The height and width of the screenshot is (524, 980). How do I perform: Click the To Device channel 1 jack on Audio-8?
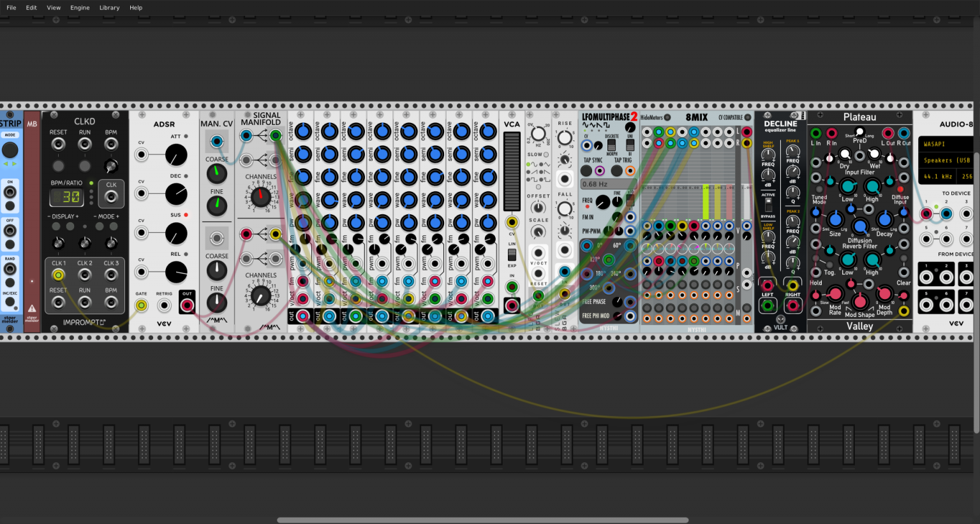[926, 214]
